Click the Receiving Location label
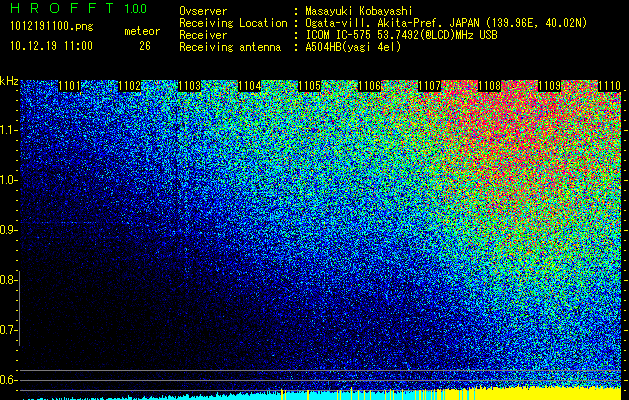The height and width of the screenshot is (400, 629). point(233,23)
